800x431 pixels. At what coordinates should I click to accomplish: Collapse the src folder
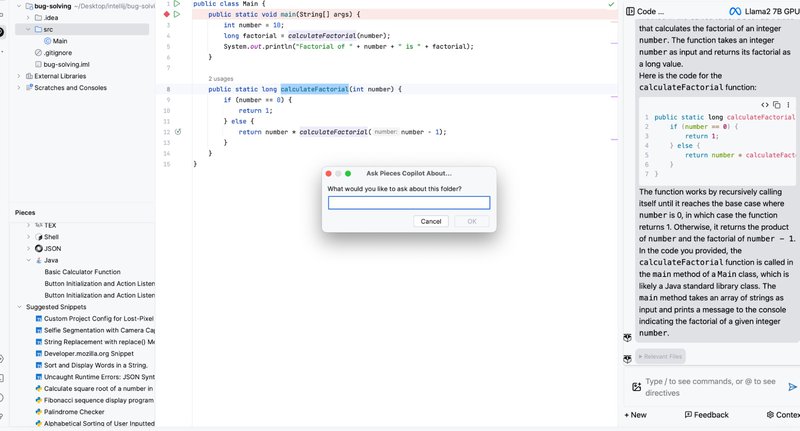tap(28, 29)
